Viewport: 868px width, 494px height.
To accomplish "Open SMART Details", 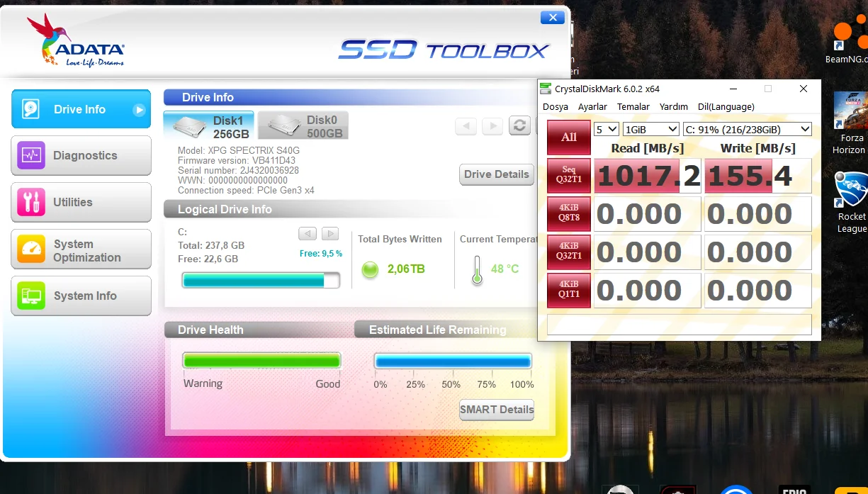I will (x=496, y=409).
